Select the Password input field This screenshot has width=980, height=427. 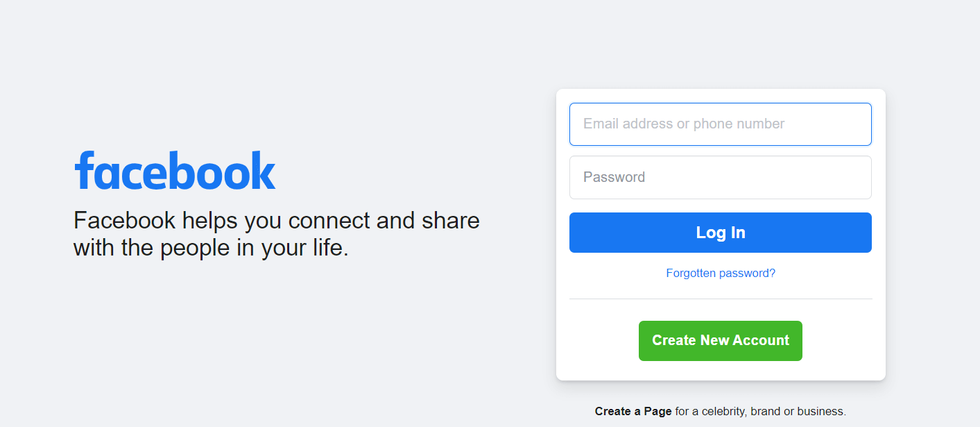721,178
